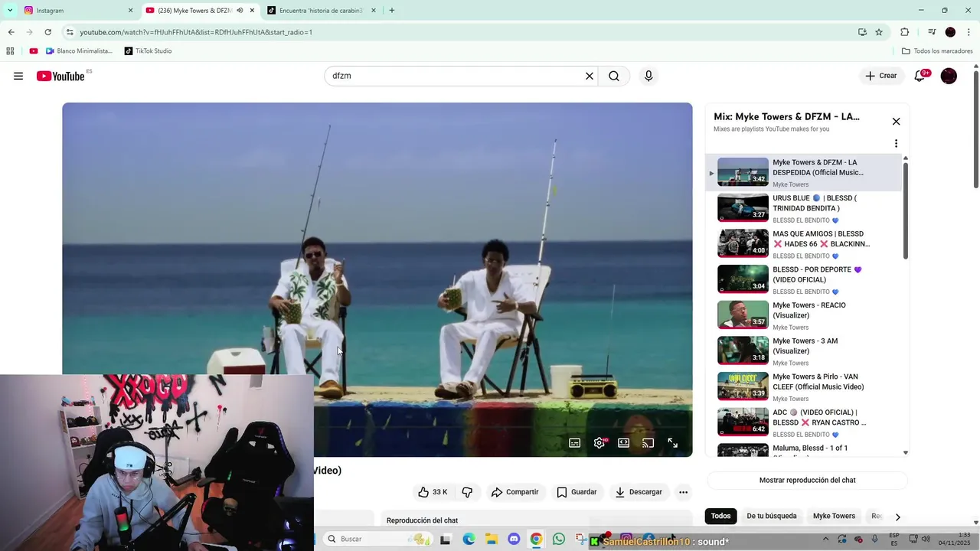Toggle subtitles on the video player
The height and width of the screenshot is (551, 980).
(x=575, y=442)
